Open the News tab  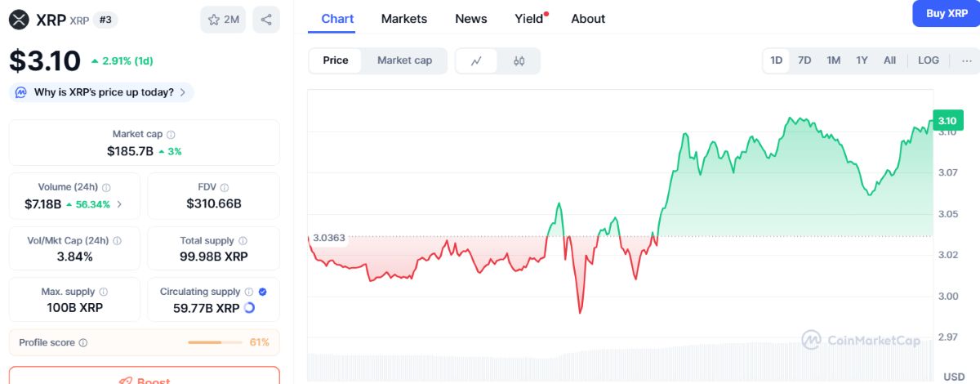(x=471, y=19)
